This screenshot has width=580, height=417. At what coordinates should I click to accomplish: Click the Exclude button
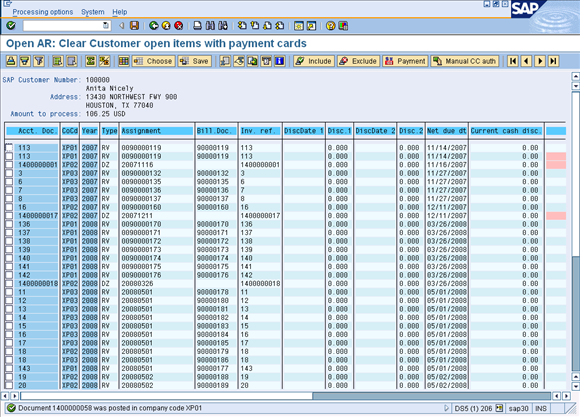358,61
